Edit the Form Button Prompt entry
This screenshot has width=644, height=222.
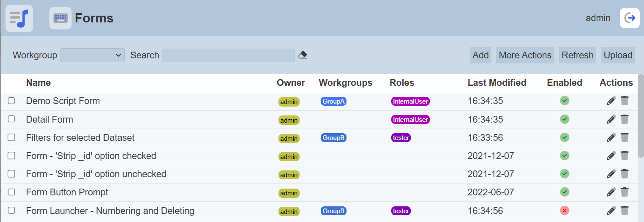pos(611,192)
